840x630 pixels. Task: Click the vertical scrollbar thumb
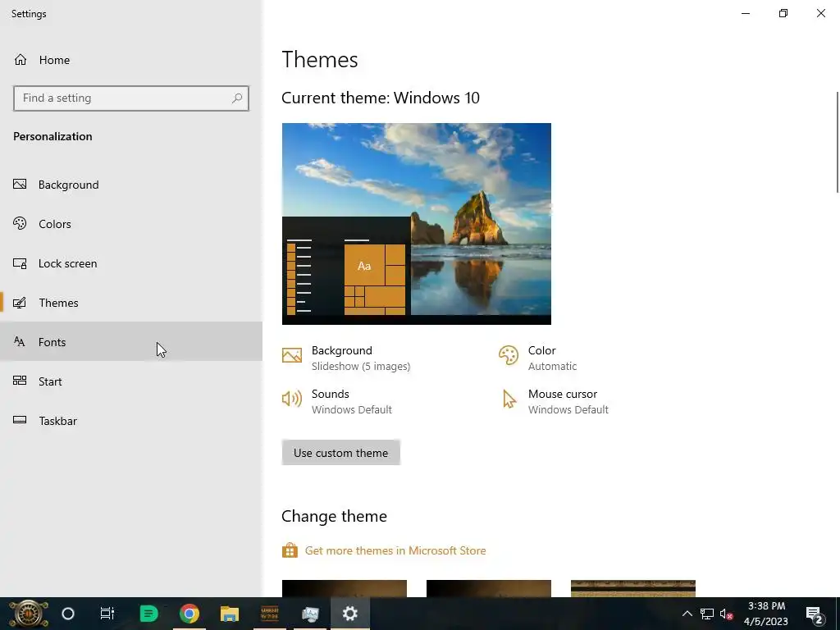(x=837, y=142)
